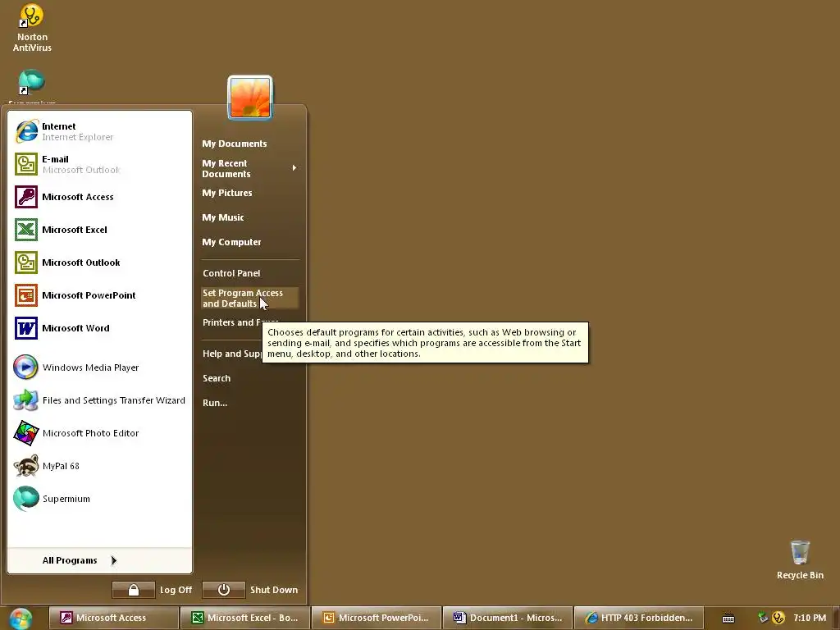840x630 pixels.
Task: Open Search from the Start menu
Action: [x=217, y=378]
